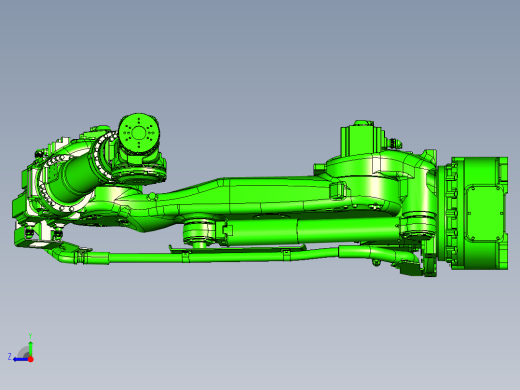The image size is (520, 390).
Task: Click the green Y axis of the triad
Action: point(30,348)
